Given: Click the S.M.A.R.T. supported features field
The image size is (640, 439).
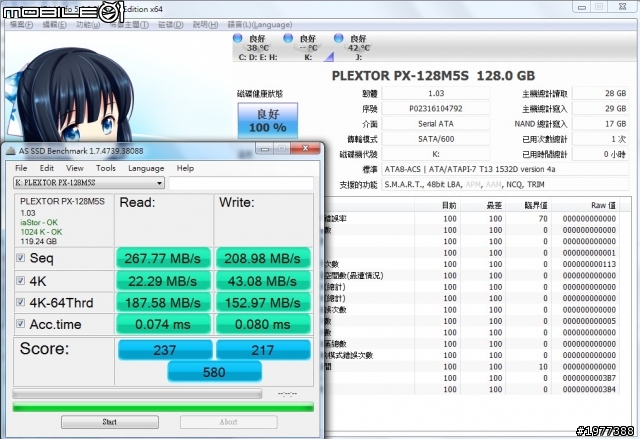Looking at the screenshot, I should pyautogui.click(x=504, y=184).
